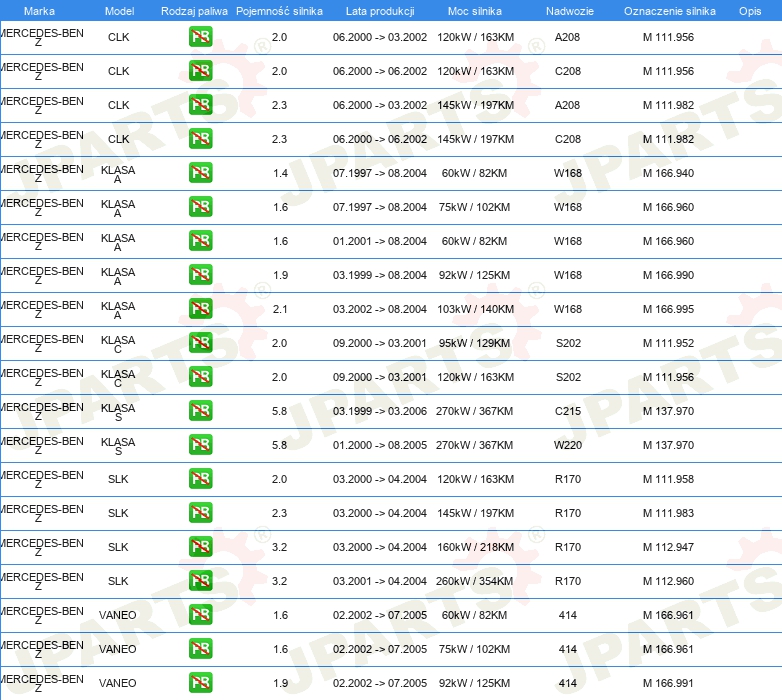Click the fuel icon in the CLK A208 M 111.956 row
782x700 pixels.
pos(200,36)
